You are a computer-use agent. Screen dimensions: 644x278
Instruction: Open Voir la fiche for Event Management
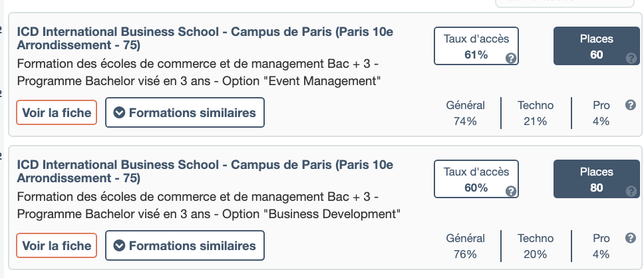tap(57, 112)
